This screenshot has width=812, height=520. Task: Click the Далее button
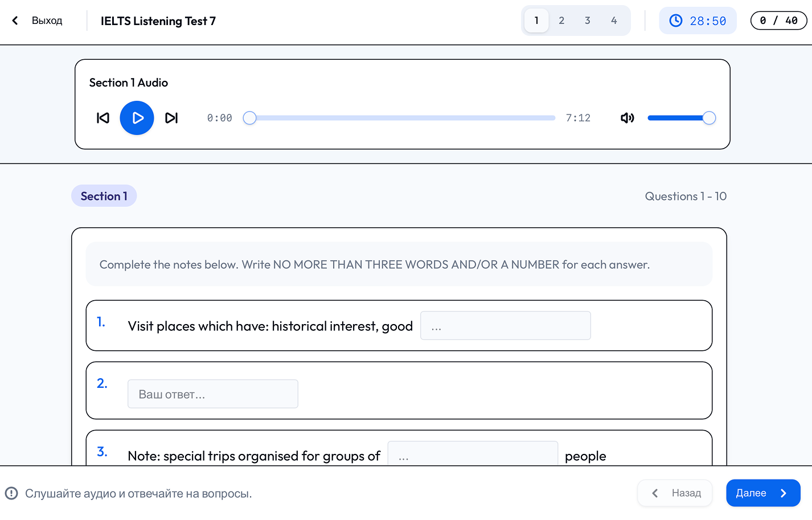tap(763, 493)
